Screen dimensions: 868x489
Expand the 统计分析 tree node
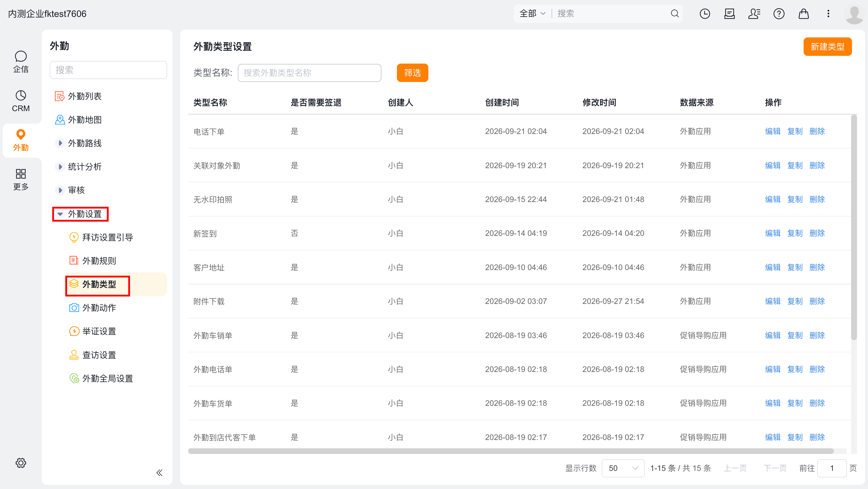[60, 167]
